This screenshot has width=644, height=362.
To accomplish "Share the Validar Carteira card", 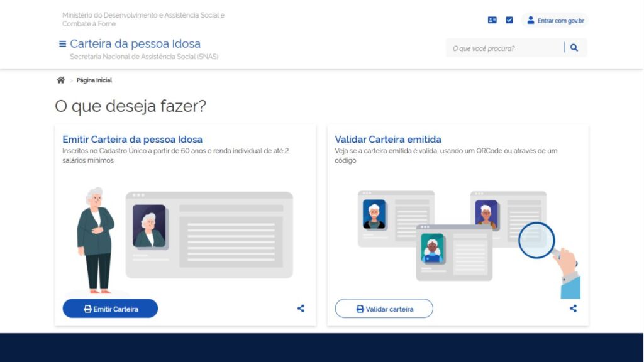I will [x=573, y=309].
